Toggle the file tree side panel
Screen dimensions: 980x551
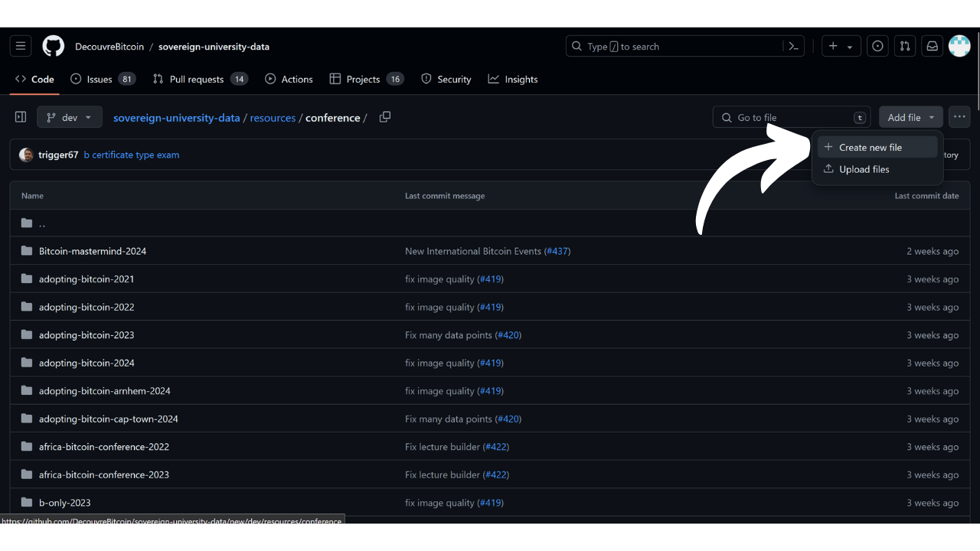[x=21, y=117]
